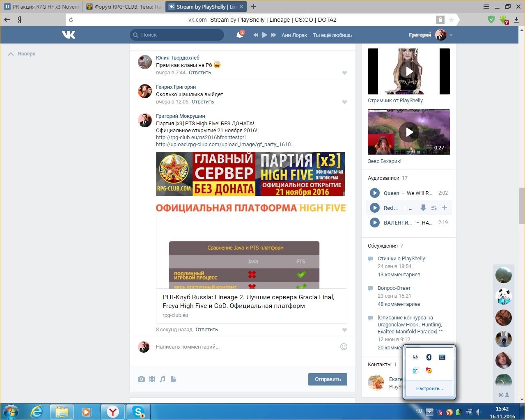The height and width of the screenshot is (420, 525).
Task: Click Настроить in the tray popup
Action: pos(429,388)
